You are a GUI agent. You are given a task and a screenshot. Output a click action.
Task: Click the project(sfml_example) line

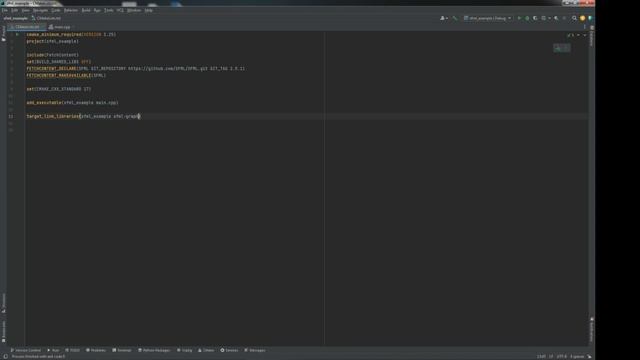[x=53, y=41]
